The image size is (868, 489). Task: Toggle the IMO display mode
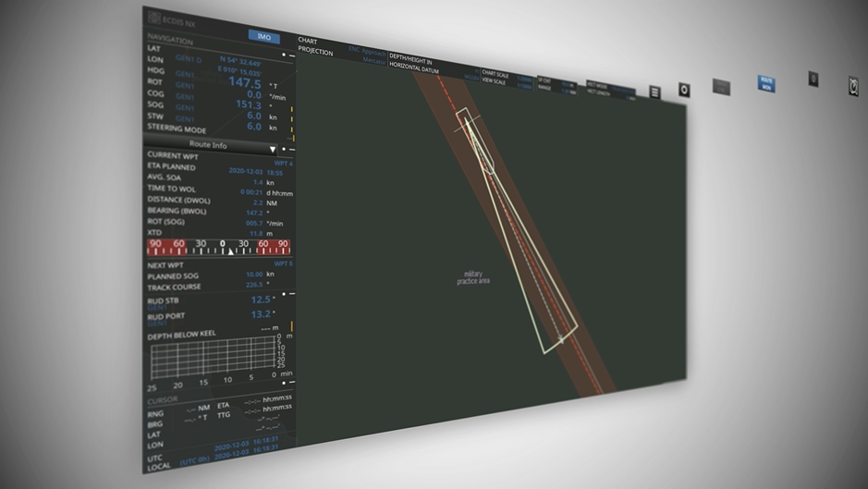point(264,37)
